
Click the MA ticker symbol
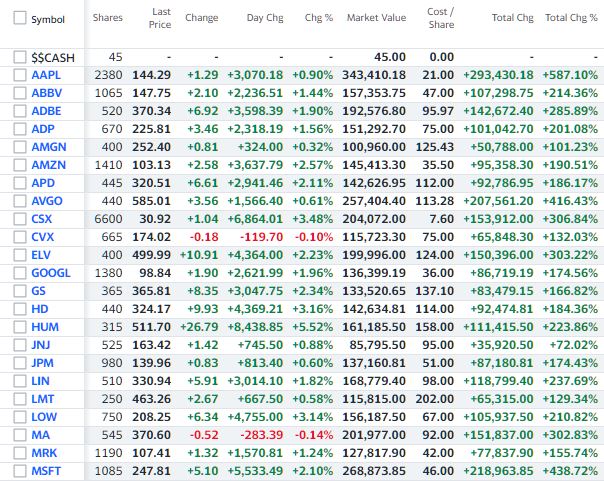pos(40,435)
